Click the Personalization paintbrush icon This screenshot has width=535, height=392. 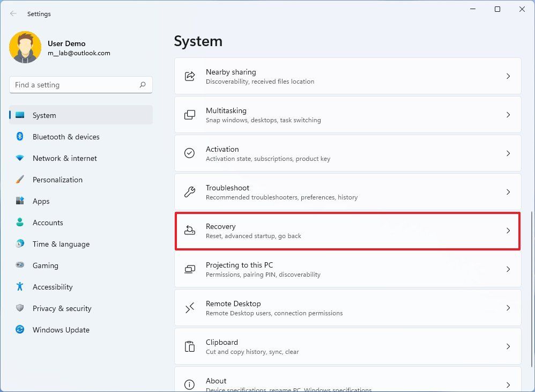coord(20,180)
